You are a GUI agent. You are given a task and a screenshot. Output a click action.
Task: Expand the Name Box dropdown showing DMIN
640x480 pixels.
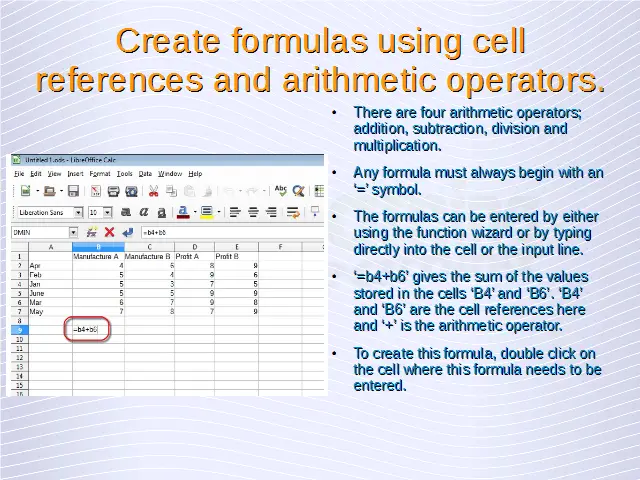click(x=73, y=232)
